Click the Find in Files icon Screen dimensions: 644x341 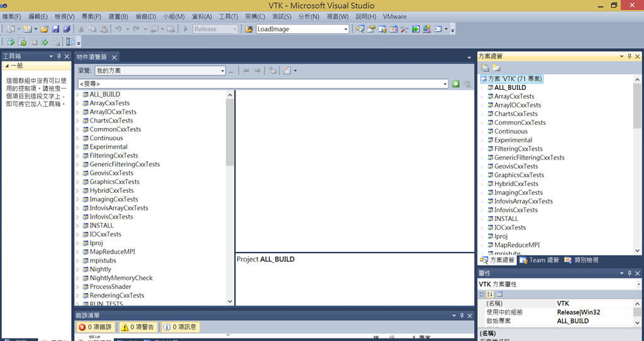point(249,29)
